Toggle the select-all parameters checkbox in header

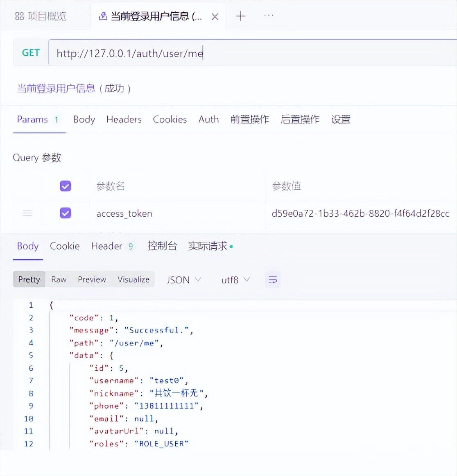pos(66,186)
